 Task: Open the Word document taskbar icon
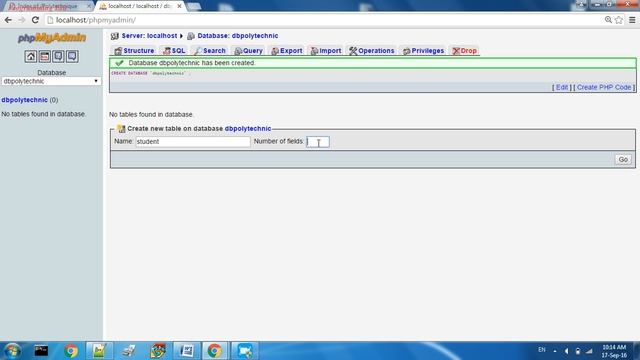[x=187, y=351]
